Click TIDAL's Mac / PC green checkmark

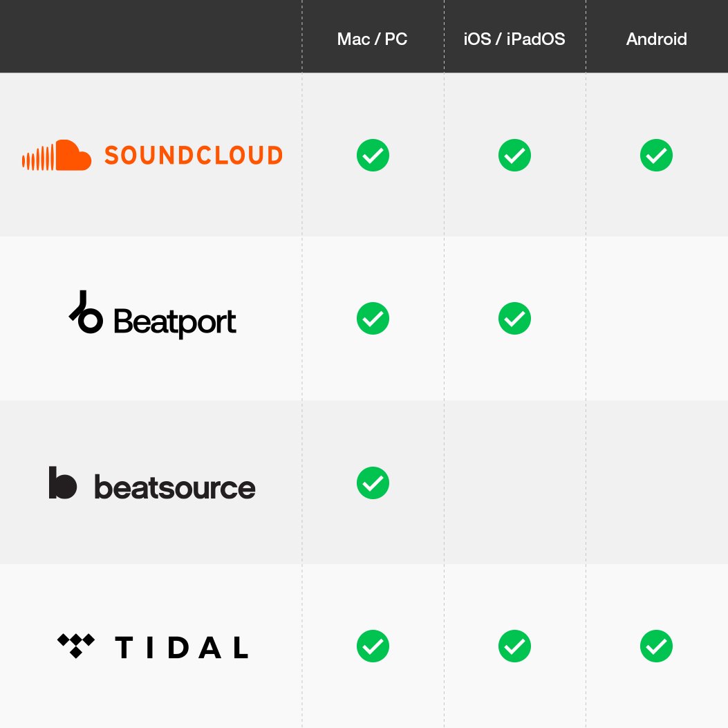(x=373, y=646)
